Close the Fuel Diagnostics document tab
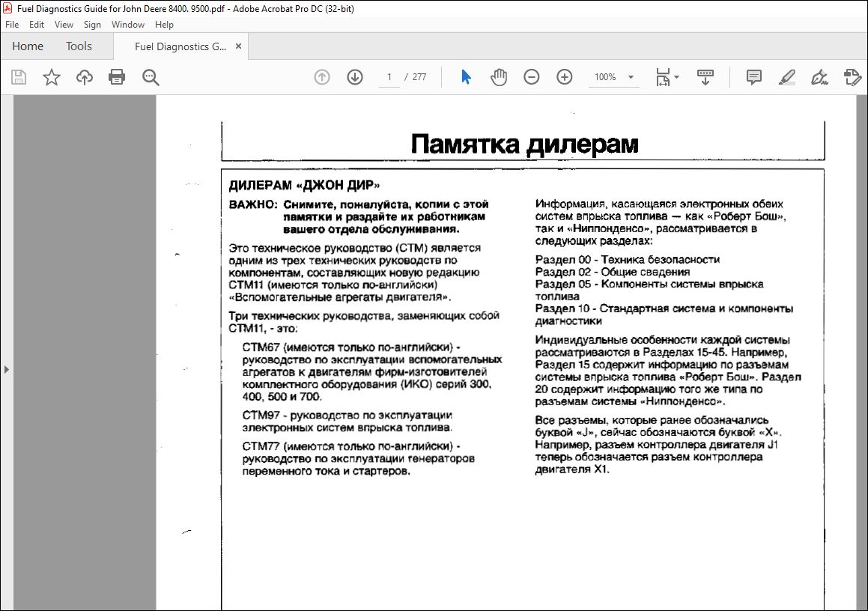868x611 pixels. pyautogui.click(x=239, y=46)
